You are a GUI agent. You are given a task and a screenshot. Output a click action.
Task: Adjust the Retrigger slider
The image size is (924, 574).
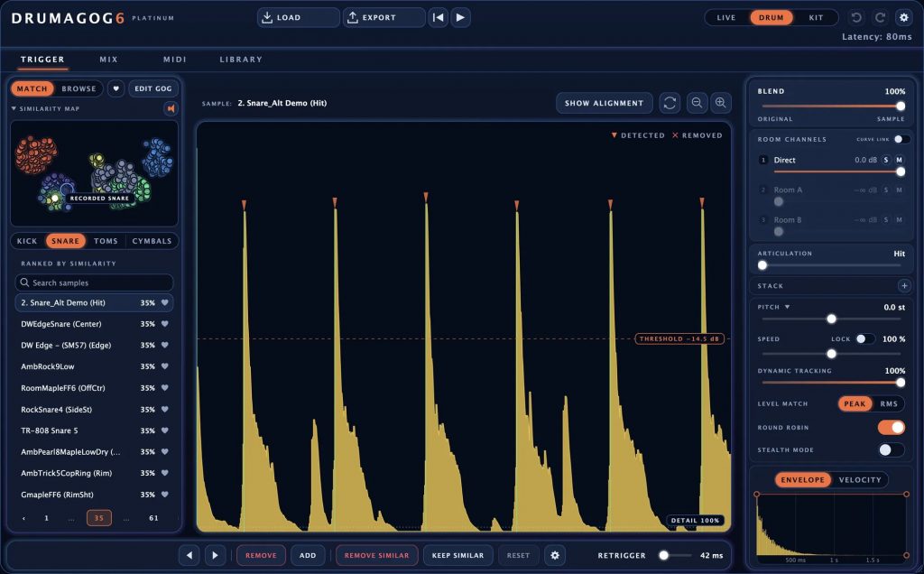[664, 555]
